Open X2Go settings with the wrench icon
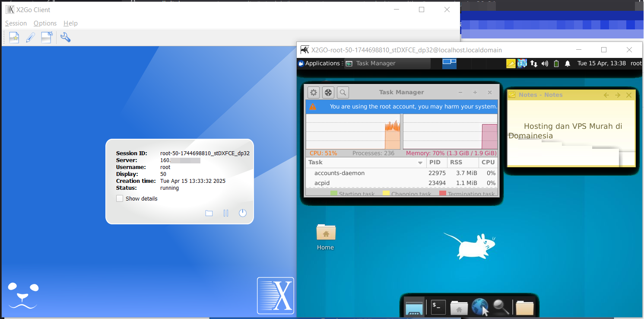The height and width of the screenshot is (319, 644). [x=65, y=38]
